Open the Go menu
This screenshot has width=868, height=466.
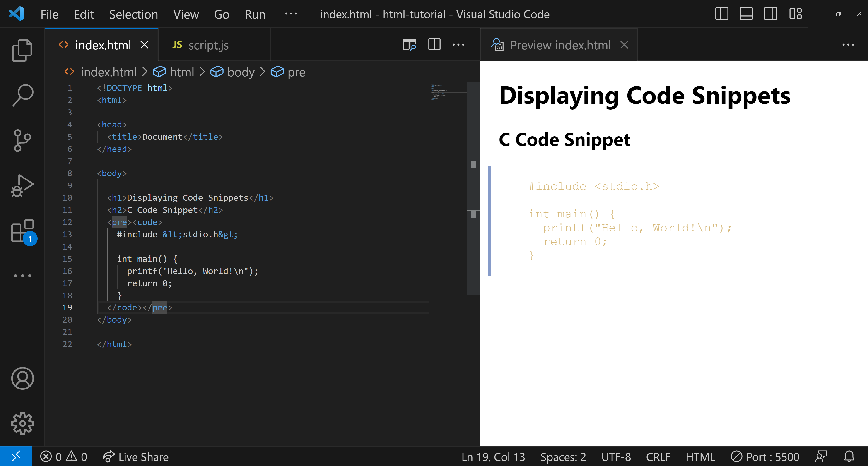pos(221,14)
